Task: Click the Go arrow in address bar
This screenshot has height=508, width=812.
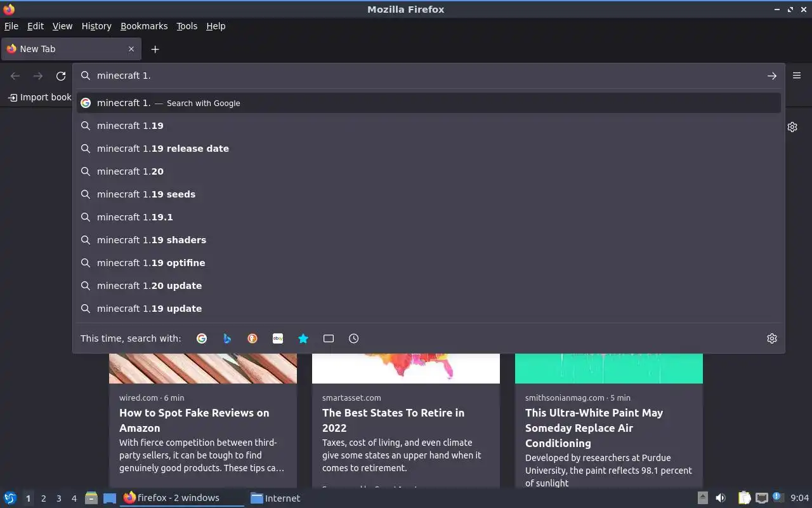Action: click(x=771, y=76)
